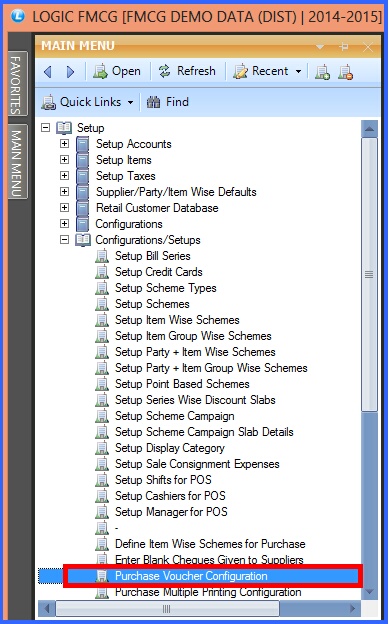
Task: Click the Logic FMCG app logo icon
Action: [x=18, y=16]
